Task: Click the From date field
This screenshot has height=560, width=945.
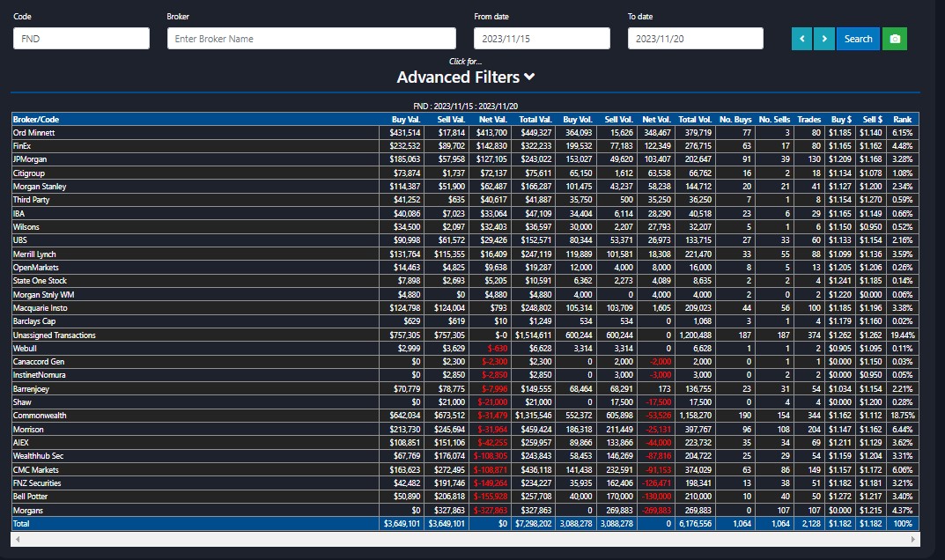Action: (x=542, y=39)
